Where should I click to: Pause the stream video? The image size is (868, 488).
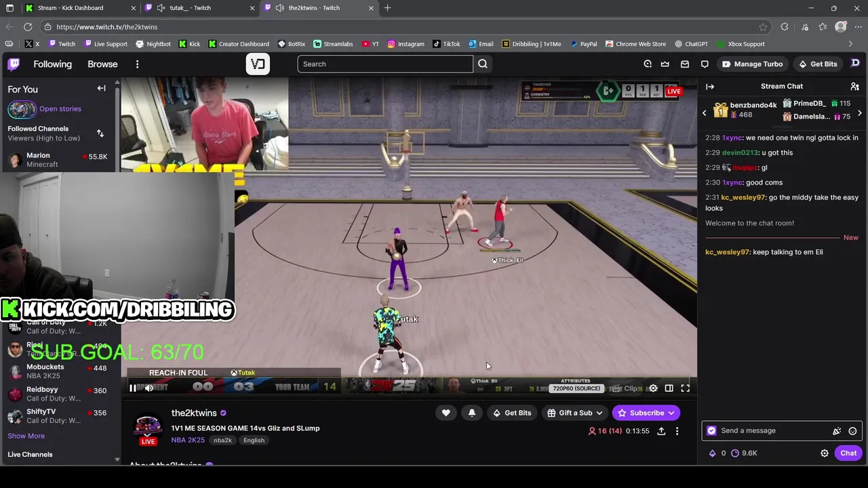pos(132,388)
